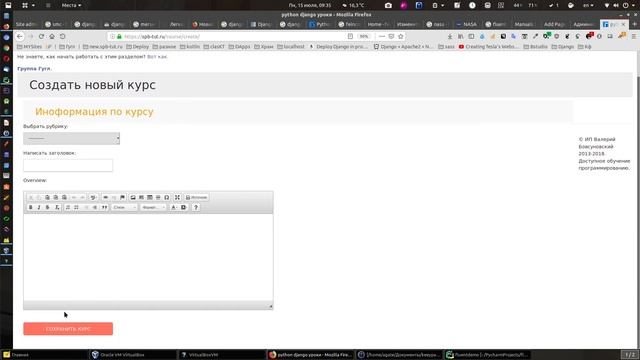Screen dimensions: 640x360
Task: Click the 'Группа Гугл' link
Action: click(x=34, y=69)
